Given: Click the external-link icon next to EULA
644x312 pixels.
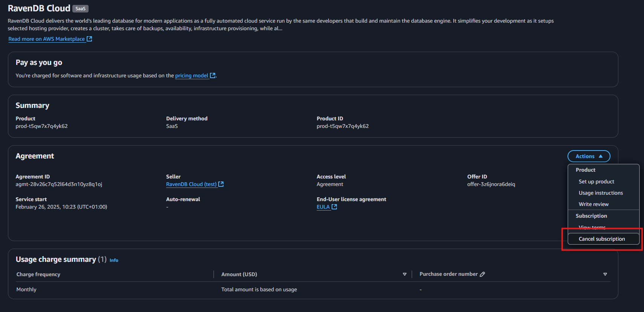Looking at the screenshot, I should point(334,207).
